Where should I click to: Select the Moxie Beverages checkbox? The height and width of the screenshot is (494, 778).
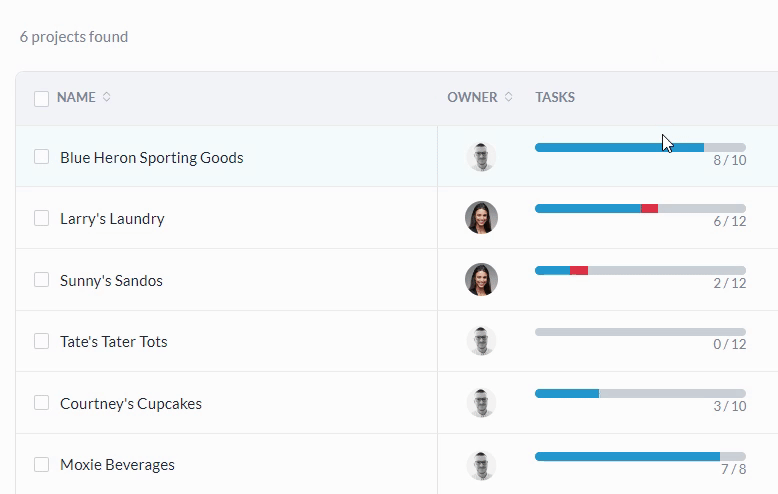click(41, 465)
